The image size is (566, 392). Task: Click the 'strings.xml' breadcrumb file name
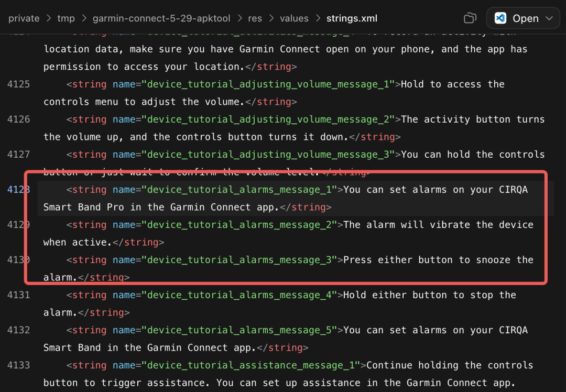[352, 18]
